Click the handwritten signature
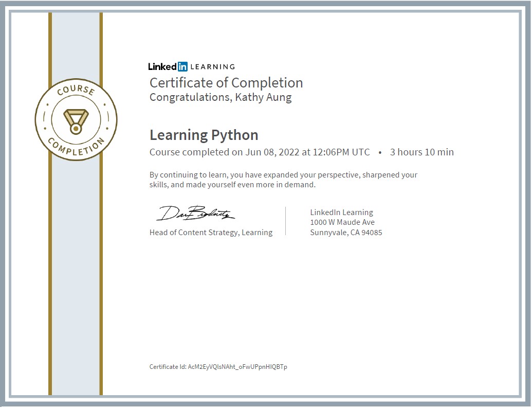532x408 pixels. (x=196, y=214)
